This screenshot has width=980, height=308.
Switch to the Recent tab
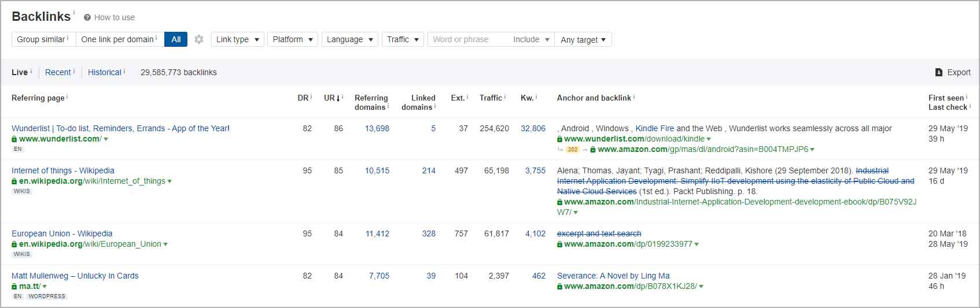pos(58,72)
